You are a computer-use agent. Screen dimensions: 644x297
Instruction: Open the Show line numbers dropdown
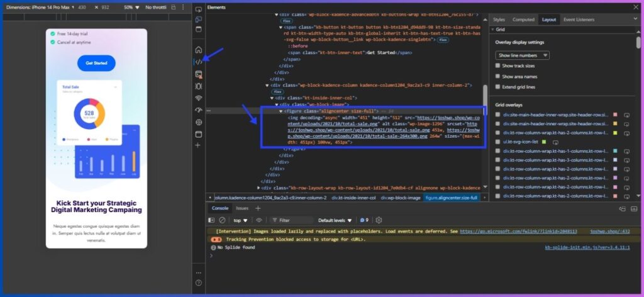pos(522,55)
